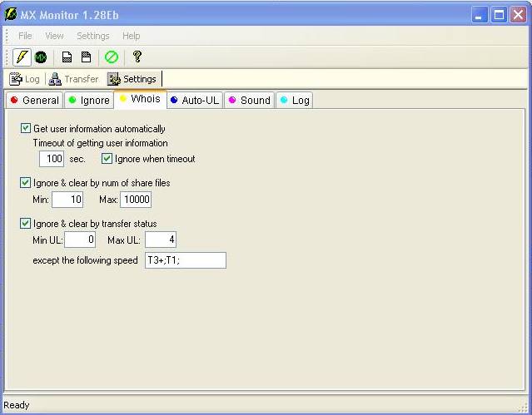Click the lightning bolt connect toolbar icon
532x415 pixels.
pyautogui.click(x=22, y=57)
